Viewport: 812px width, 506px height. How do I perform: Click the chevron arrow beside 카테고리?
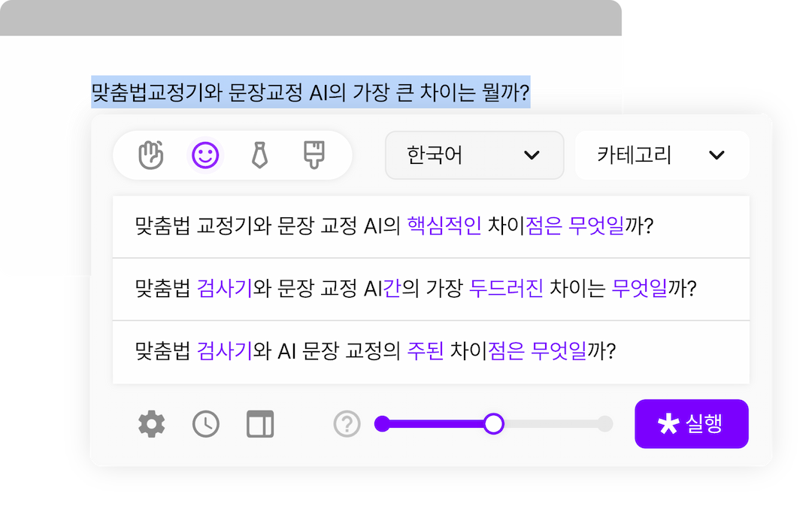click(717, 156)
